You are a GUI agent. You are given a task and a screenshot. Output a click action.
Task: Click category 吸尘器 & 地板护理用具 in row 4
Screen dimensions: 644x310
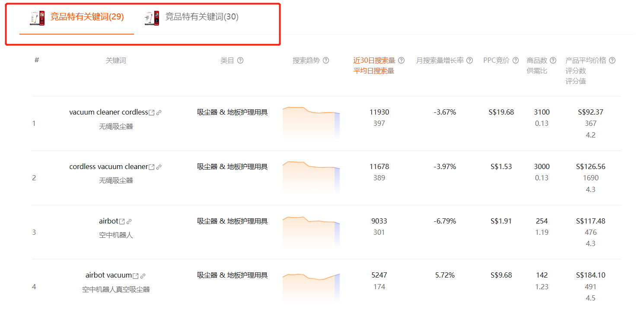pyautogui.click(x=233, y=275)
